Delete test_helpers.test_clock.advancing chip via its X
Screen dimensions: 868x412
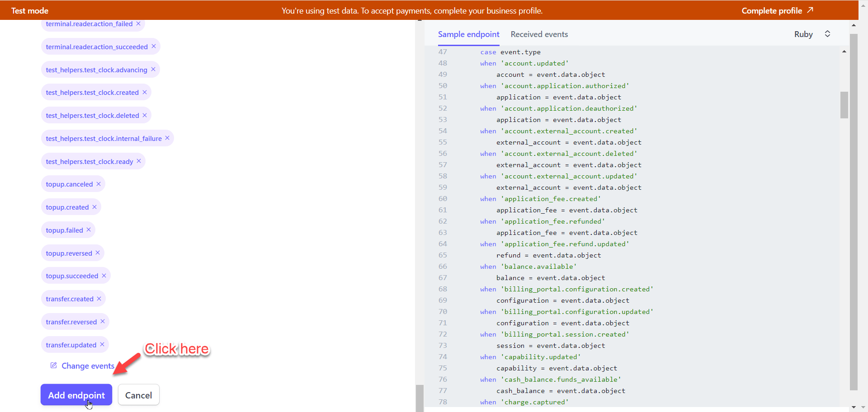point(153,70)
